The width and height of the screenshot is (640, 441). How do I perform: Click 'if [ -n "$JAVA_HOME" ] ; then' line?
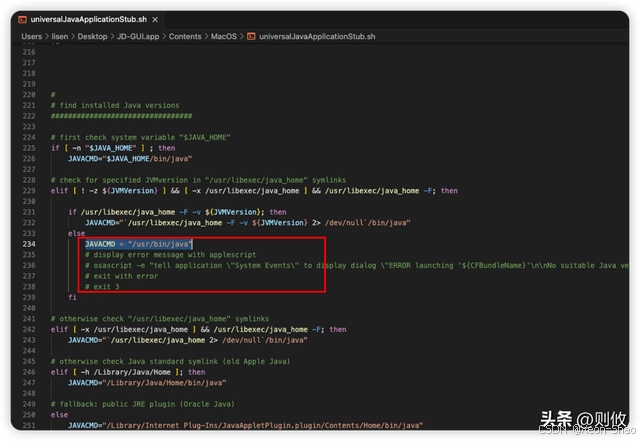(x=113, y=148)
